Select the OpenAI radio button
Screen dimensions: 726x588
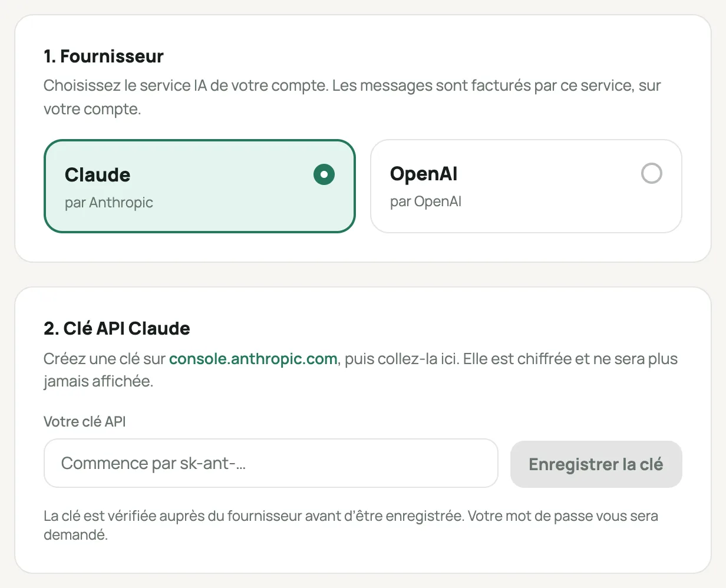(x=651, y=173)
